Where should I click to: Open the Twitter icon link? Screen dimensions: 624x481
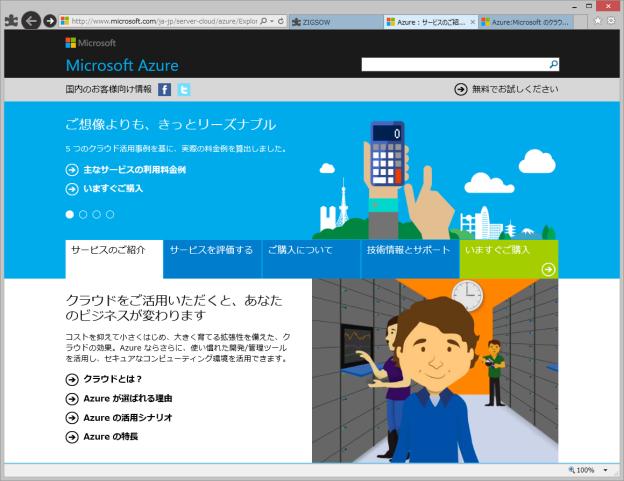(x=184, y=89)
